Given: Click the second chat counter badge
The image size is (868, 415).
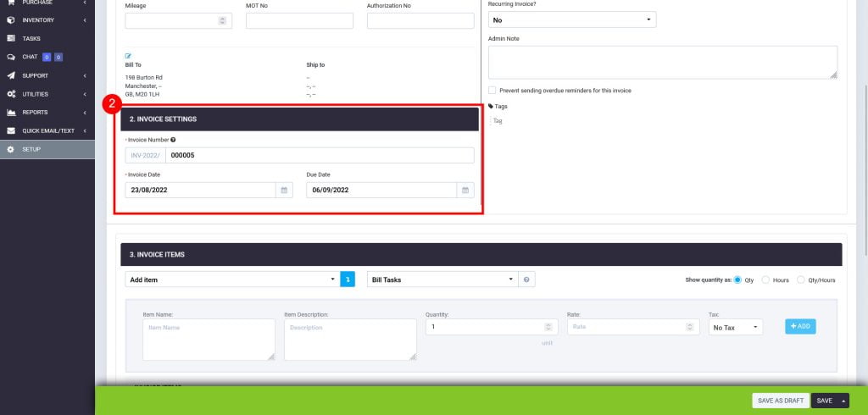Looking at the screenshot, I should 58,57.
